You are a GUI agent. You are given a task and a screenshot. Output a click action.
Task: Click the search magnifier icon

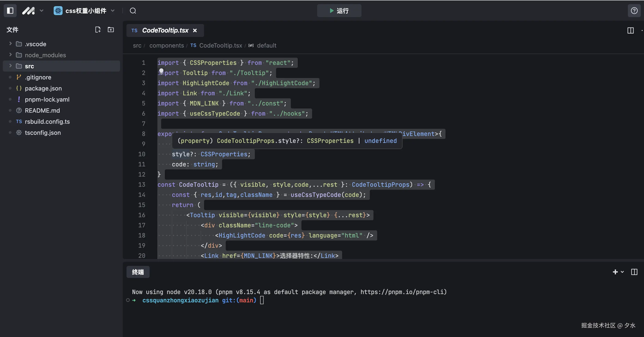[x=133, y=11]
